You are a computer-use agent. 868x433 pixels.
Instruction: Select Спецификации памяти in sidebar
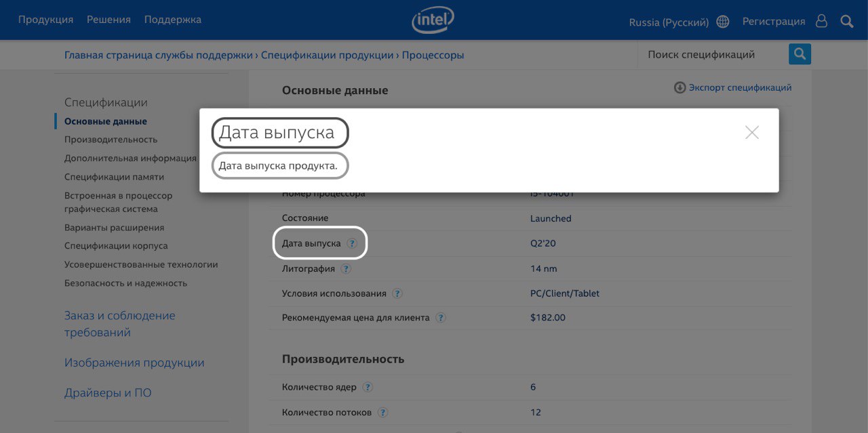click(114, 177)
